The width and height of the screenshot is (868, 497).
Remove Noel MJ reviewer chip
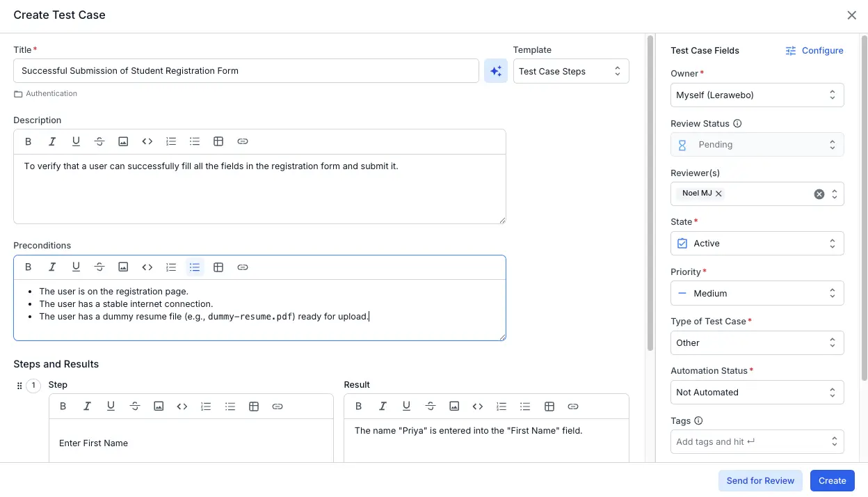tap(718, 194)
